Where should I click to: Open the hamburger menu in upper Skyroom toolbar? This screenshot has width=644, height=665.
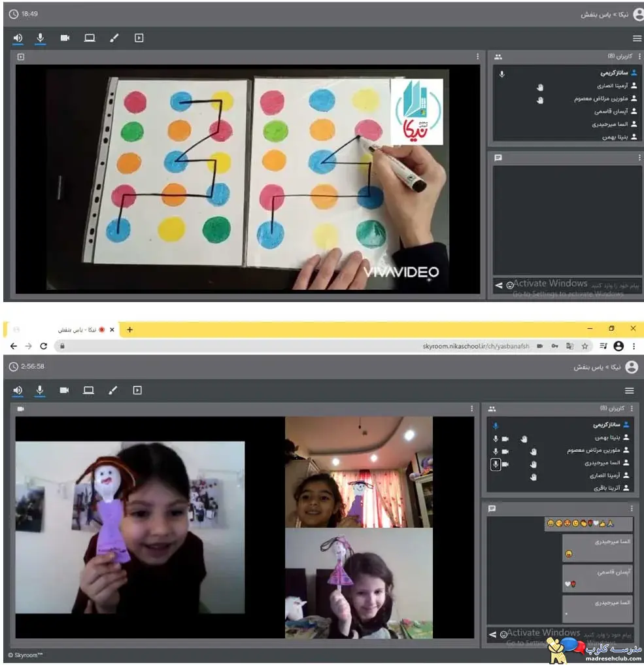click(637, 38)
